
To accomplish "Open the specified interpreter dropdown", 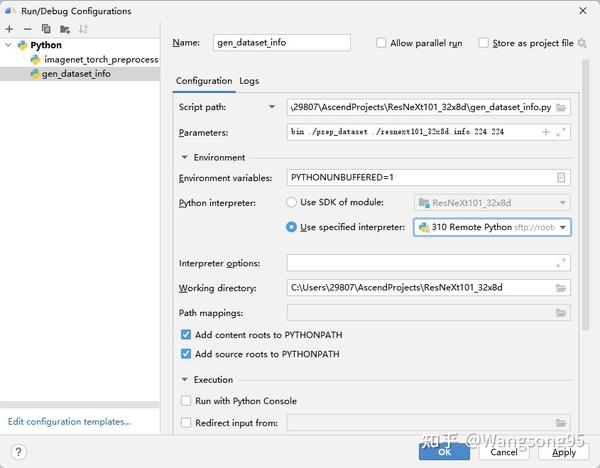I will 565,228.
